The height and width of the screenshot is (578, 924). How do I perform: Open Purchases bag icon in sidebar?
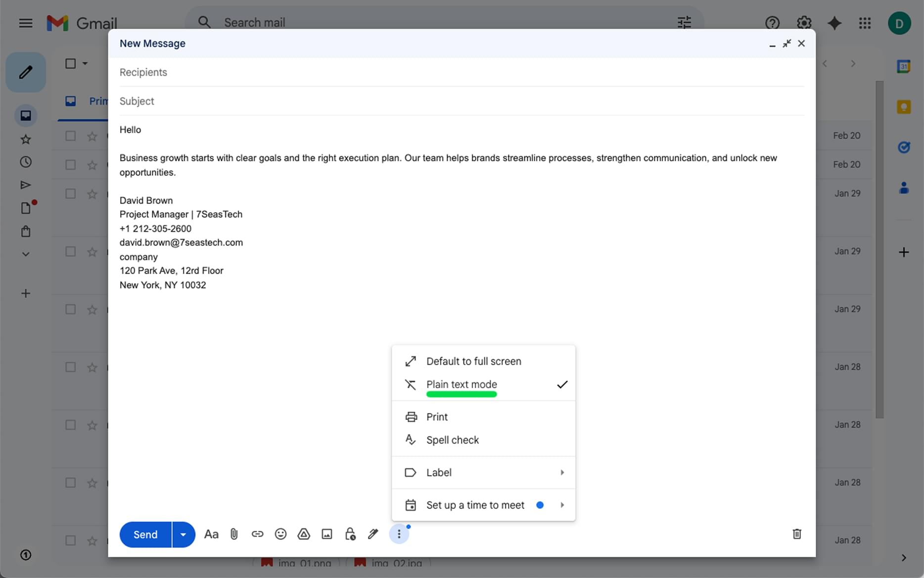click(26, 231)
